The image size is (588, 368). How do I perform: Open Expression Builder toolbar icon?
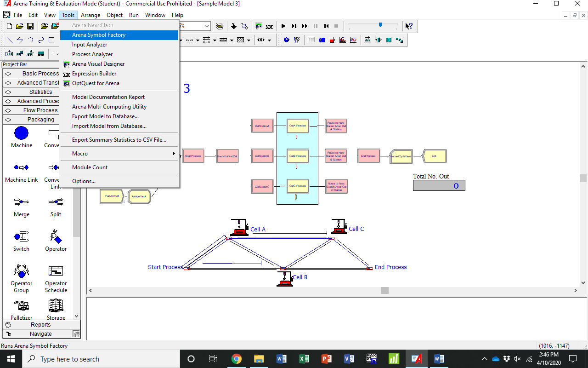point(269,27)
